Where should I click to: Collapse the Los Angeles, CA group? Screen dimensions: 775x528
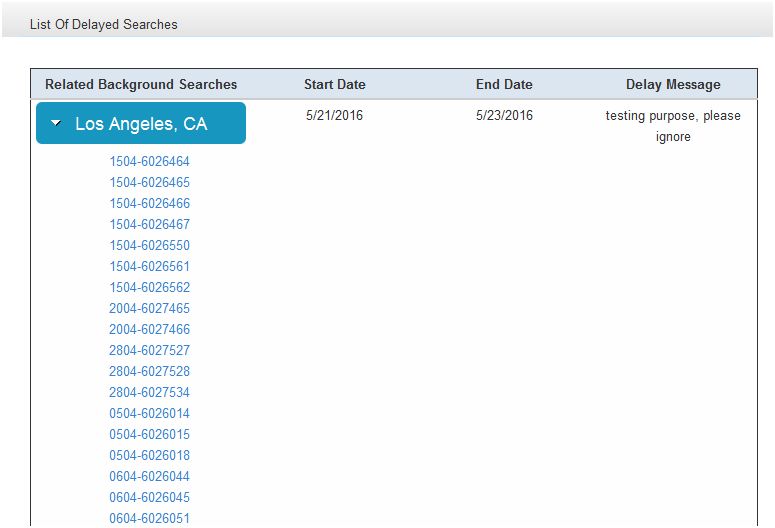pos(141,123)
